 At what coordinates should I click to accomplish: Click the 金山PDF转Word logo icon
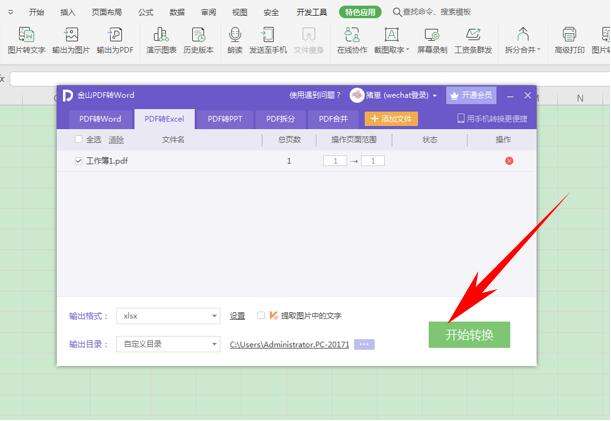click(x=67, y=95)
